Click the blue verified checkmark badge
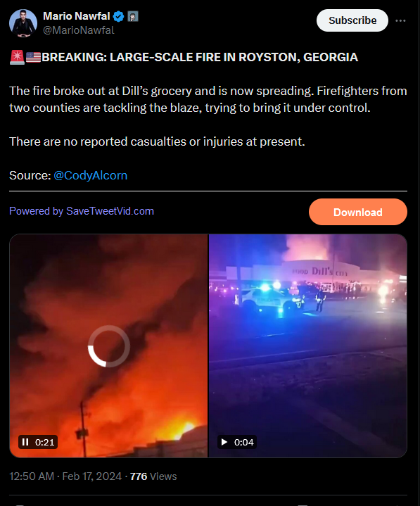The width and height of the screenshot is (420, 506). click(119, 16)
